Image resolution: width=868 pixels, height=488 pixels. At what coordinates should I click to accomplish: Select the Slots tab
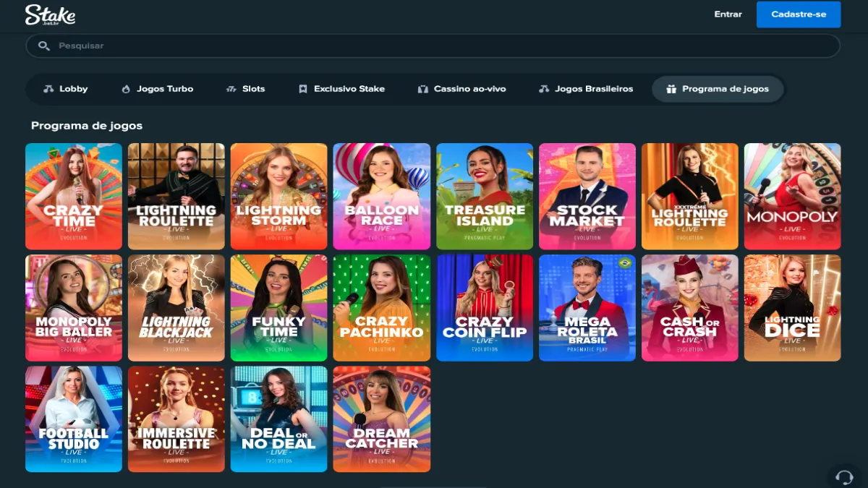coord(246,89)
